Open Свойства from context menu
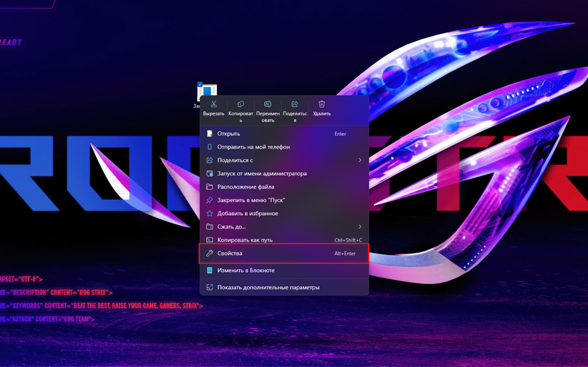588x367 pixels. 285,253
